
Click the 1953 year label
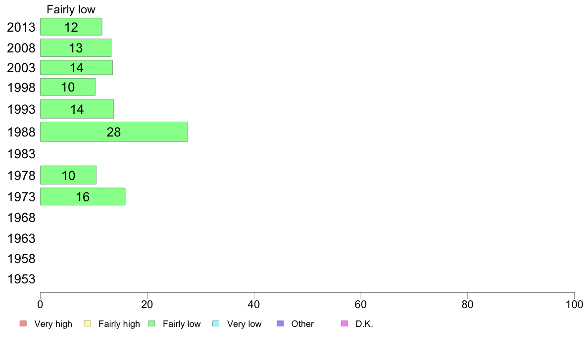coord(21,279)
